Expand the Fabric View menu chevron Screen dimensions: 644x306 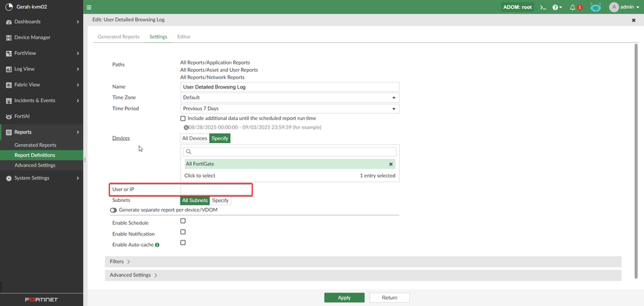[x=78, y=85]
